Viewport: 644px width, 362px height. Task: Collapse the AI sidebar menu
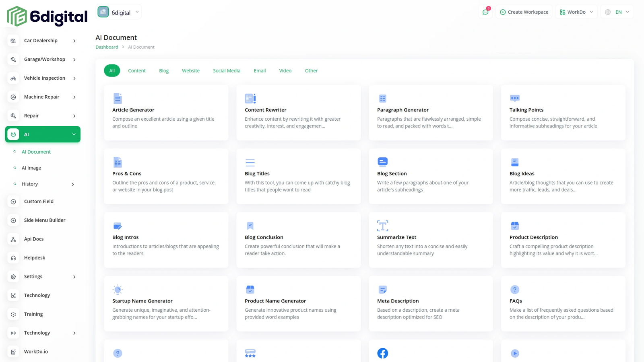[x=43, y=134]
